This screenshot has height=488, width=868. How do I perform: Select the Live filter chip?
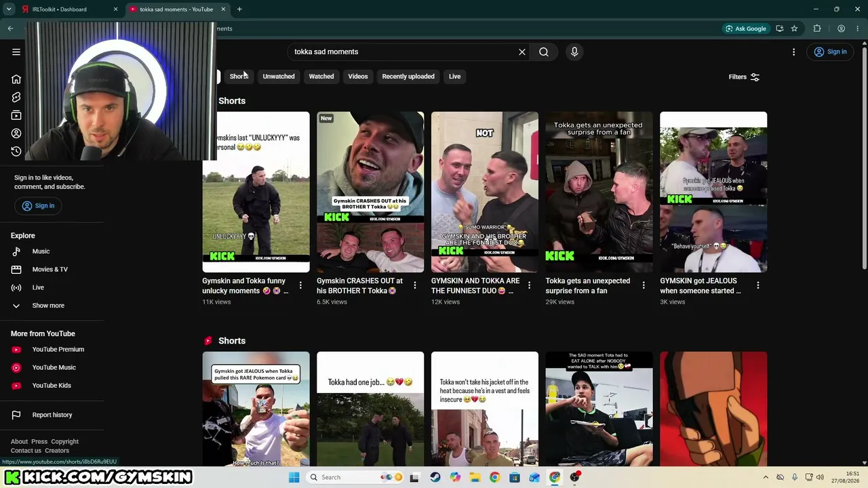(454, 77)
